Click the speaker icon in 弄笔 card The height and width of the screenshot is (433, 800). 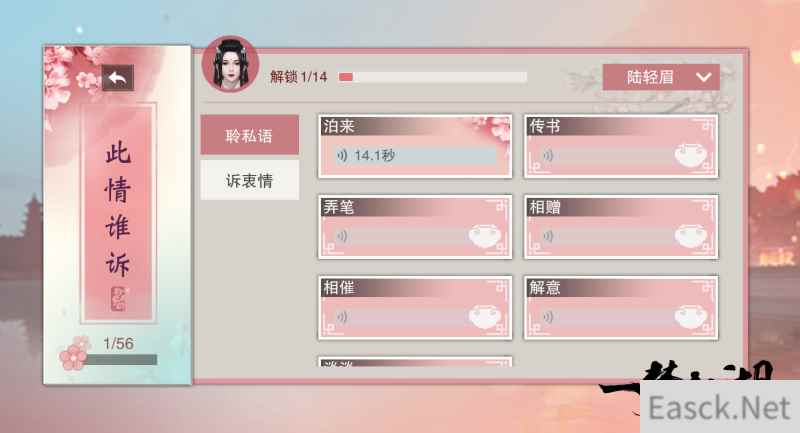coord(342,236)
